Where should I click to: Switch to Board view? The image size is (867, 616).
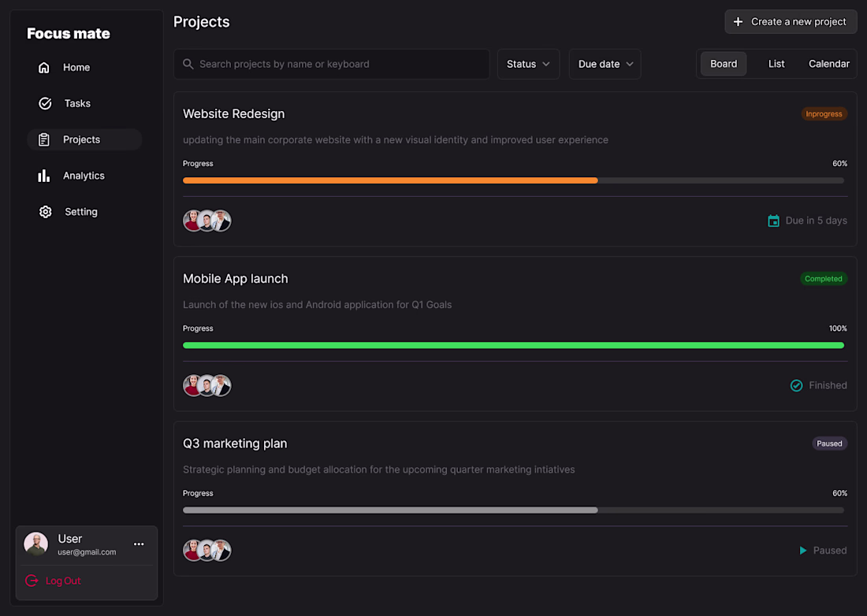coord(723,64)
